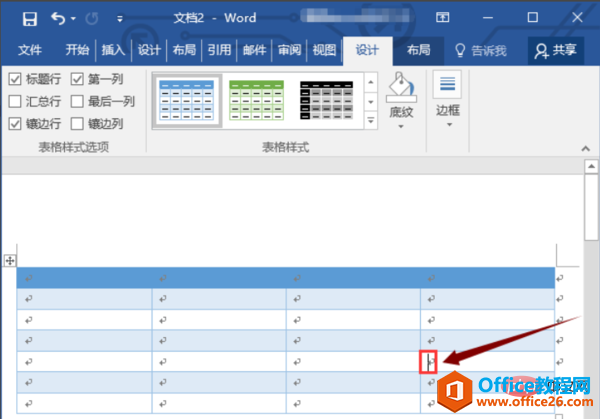Click the Undo arrow icon
The width and height of the screenshot is (600, 419).
click(x=58, y=18)
